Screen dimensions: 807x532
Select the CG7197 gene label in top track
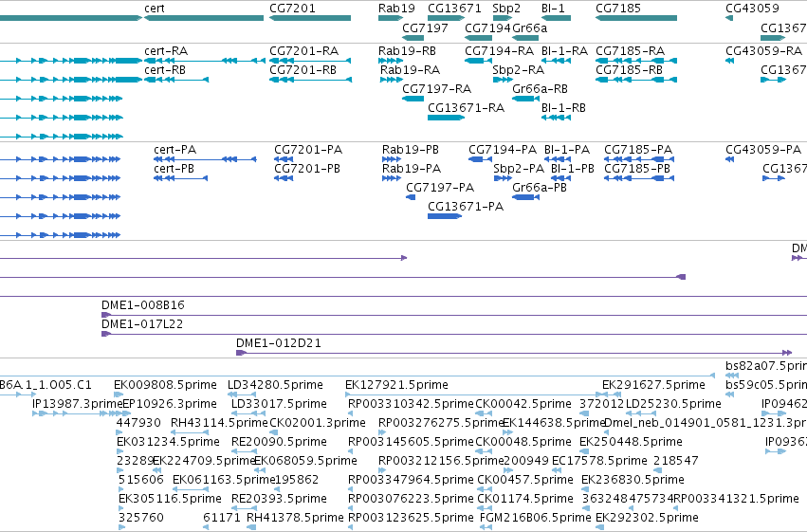[425, 28]
